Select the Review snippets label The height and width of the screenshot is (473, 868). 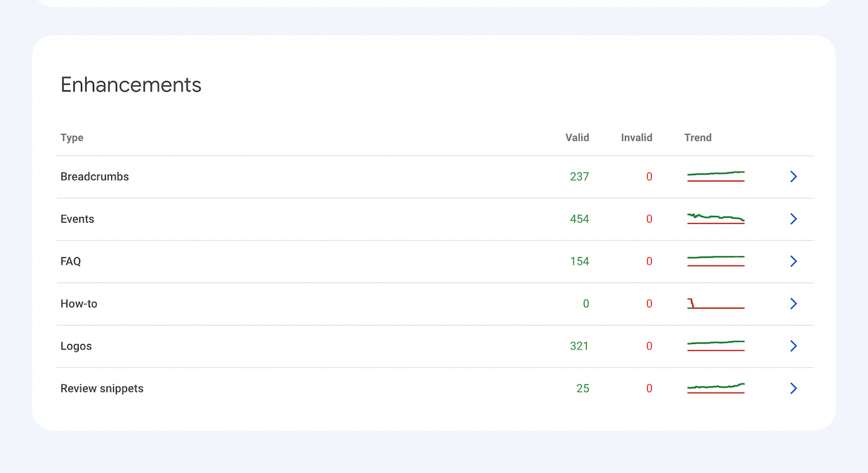(x=102, y=388)
